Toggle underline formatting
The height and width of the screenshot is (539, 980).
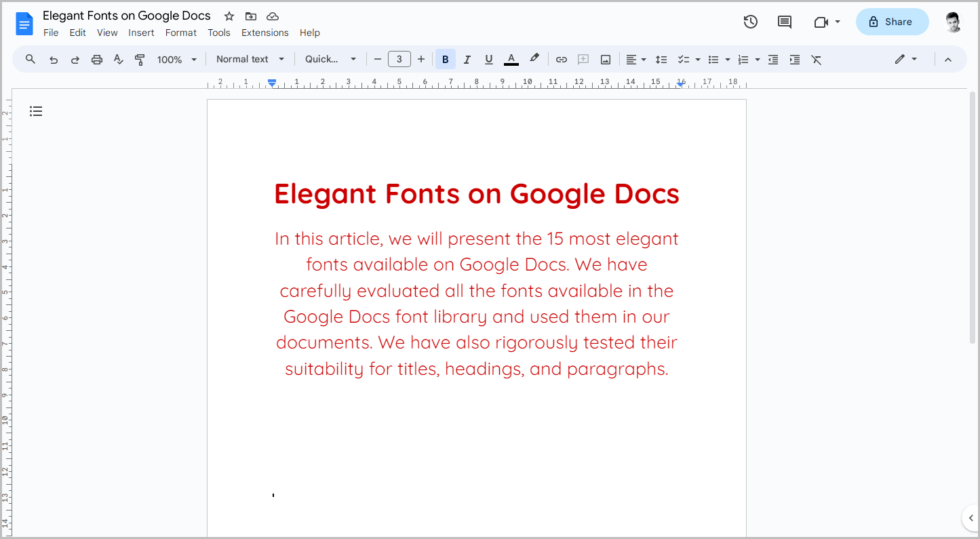[488, 59]
